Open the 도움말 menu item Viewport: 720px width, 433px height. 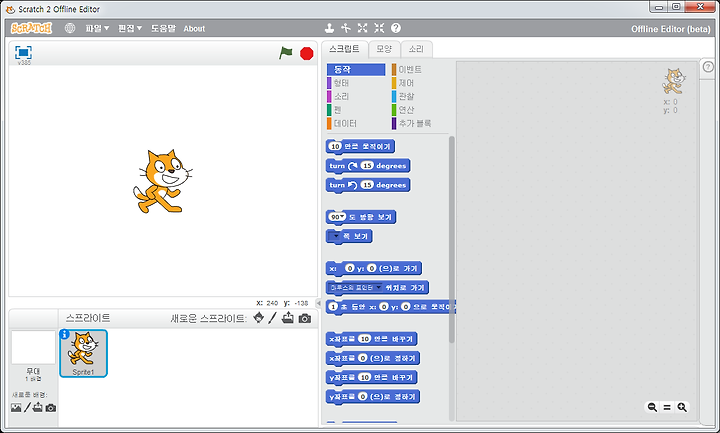[x=163, y=28]
